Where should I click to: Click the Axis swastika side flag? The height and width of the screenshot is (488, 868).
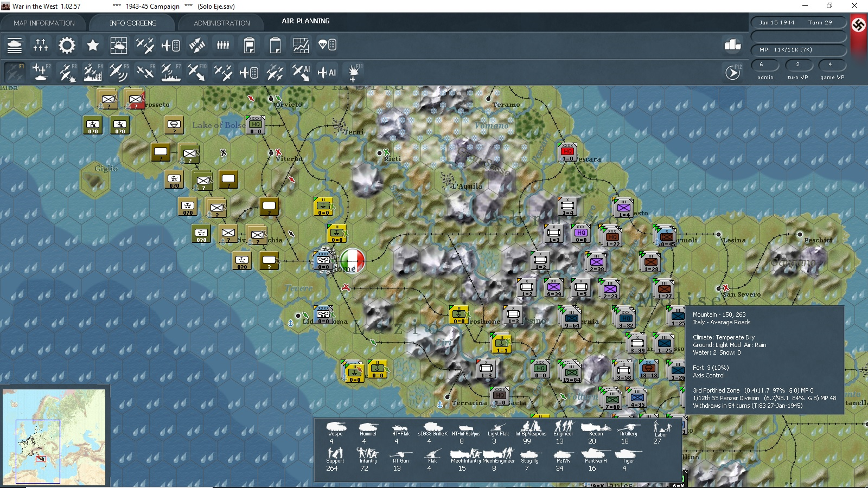tap(858, 25)
